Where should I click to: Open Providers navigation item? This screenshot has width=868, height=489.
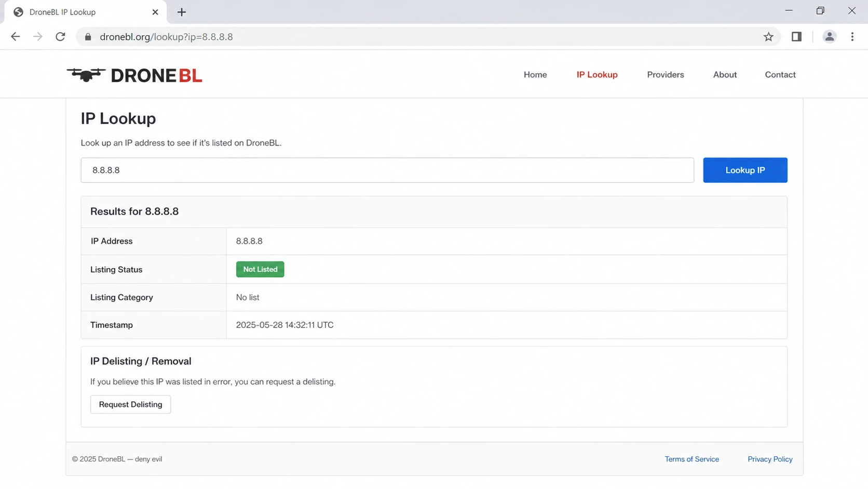pos(665,74)
